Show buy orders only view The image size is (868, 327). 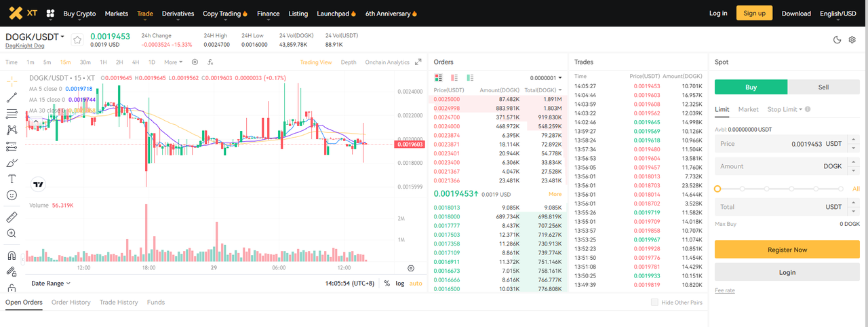(x=470, y=77)
